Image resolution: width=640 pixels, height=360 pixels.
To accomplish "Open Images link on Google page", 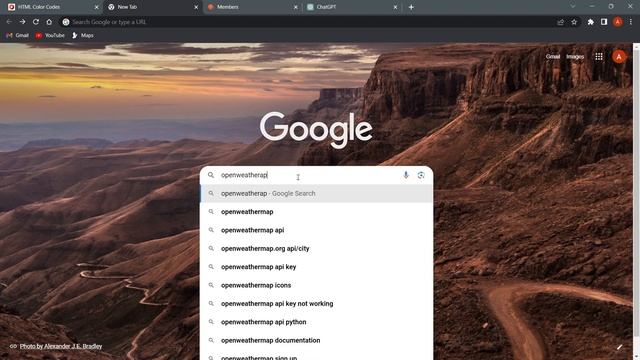I will [575, 57].
